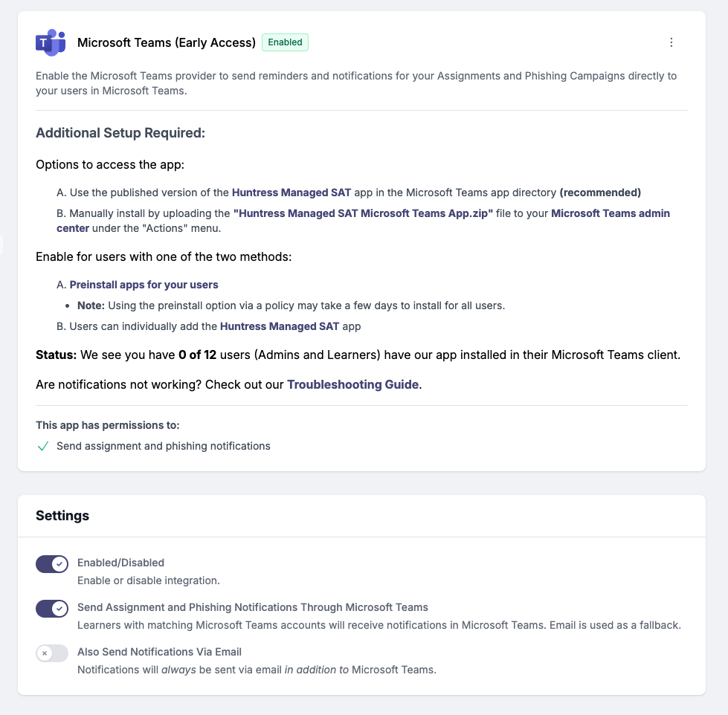Click Send assignment and phishing notifications permission text
728x715 pixels.
coord(164,446)
